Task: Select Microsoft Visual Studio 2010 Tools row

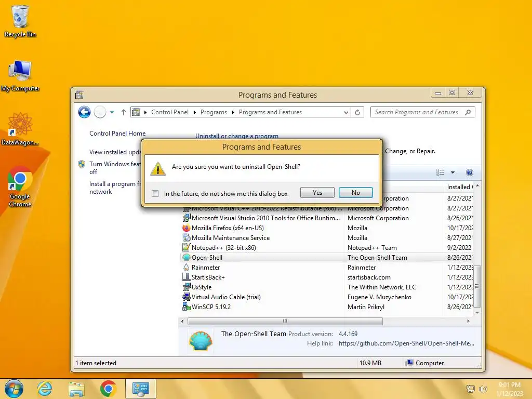Action: 327,218
